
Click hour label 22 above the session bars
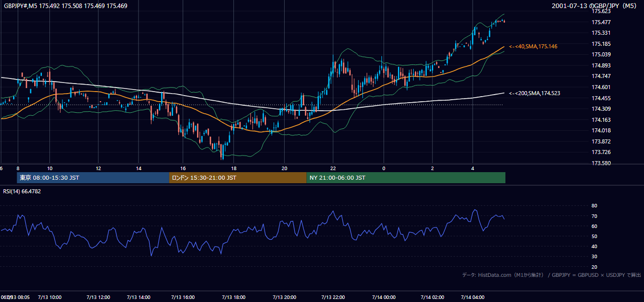tap(333, 168)
